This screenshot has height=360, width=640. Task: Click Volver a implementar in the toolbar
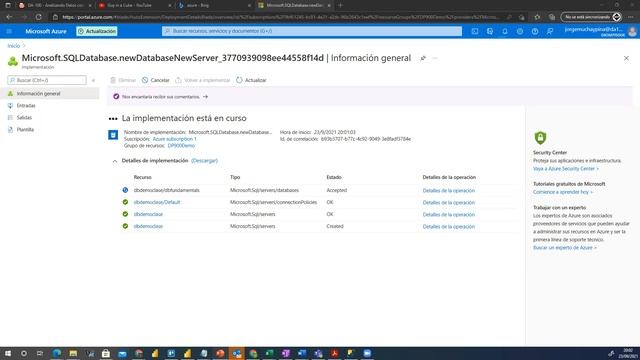[x=203, y=80]
